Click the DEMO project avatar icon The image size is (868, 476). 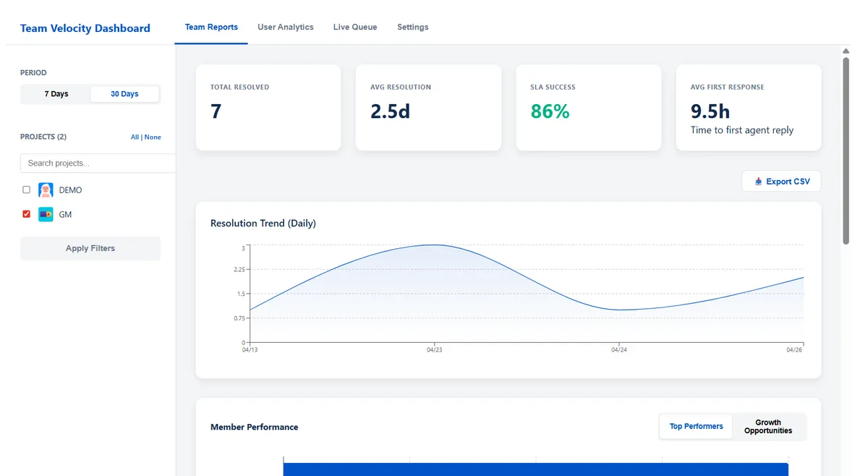[x=46, y=190]
